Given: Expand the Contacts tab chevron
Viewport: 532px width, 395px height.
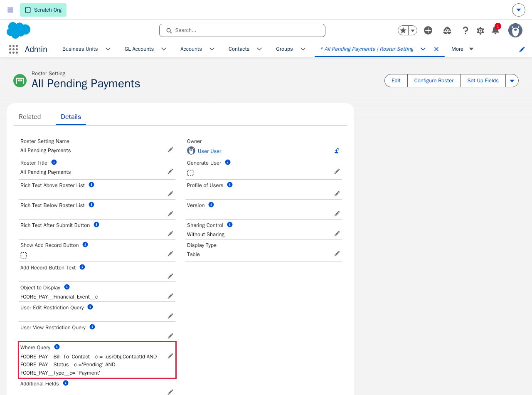Looking at the screenshot, I should 259,49.
